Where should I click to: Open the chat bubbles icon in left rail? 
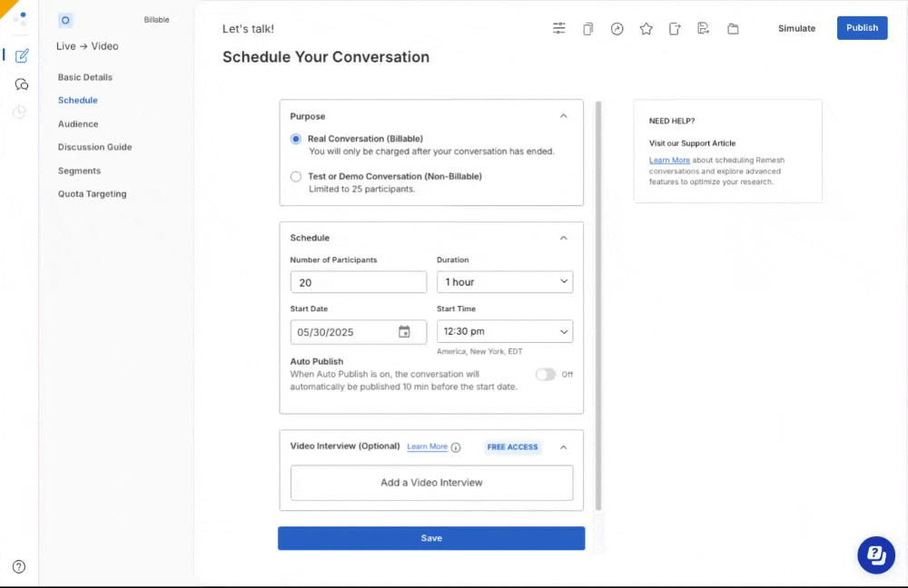point(22,84)
